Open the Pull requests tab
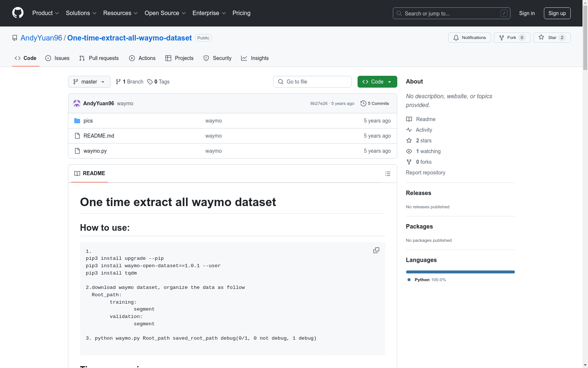This screenshot has width=588, height=368. tap(99, 58)
